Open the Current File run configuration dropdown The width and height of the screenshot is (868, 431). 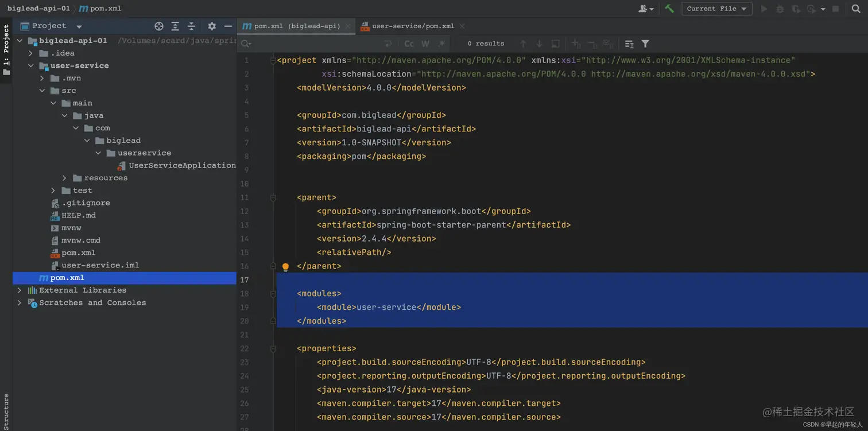[x=716, y=9]
